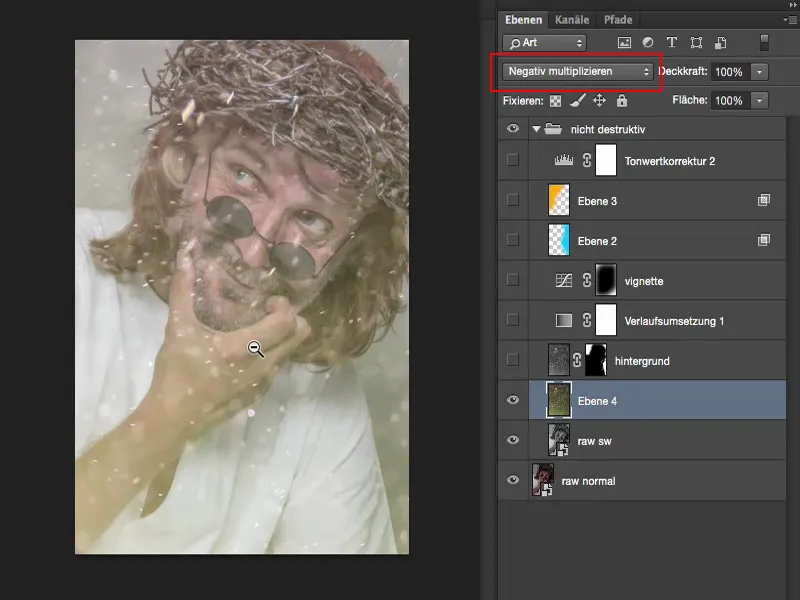Screen dimensions: 800x600
Task: Hide the raw normal layer
Action: coord(513,480)
